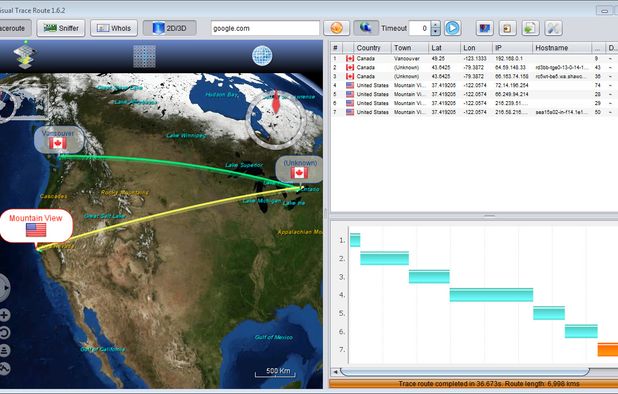Sort table by Town column header
Screen dimensions: 618x394
[x=410, y=48]
